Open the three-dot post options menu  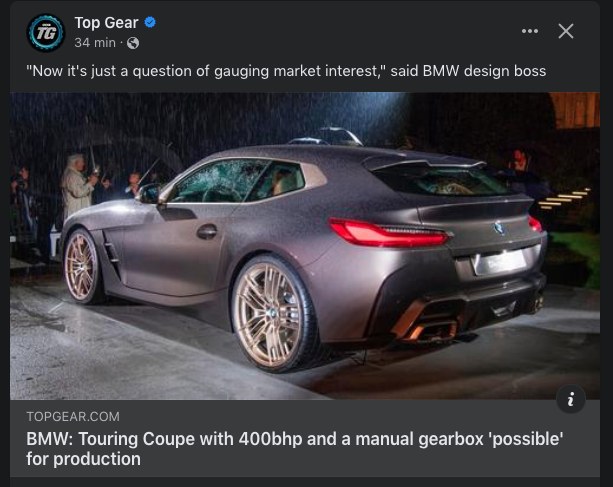click(x=530, y=31)
